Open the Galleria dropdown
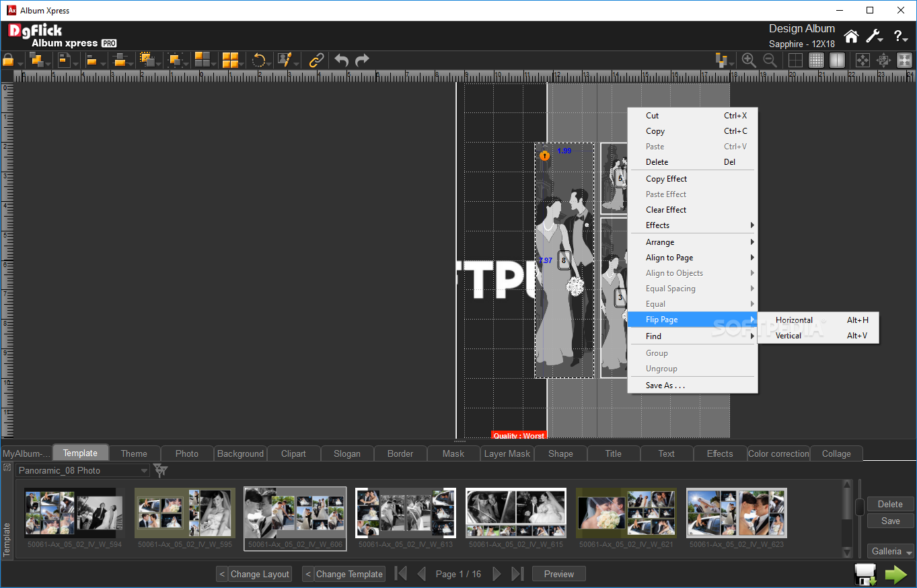The height and width of the screenshot is (588, 917). point(891,551)
